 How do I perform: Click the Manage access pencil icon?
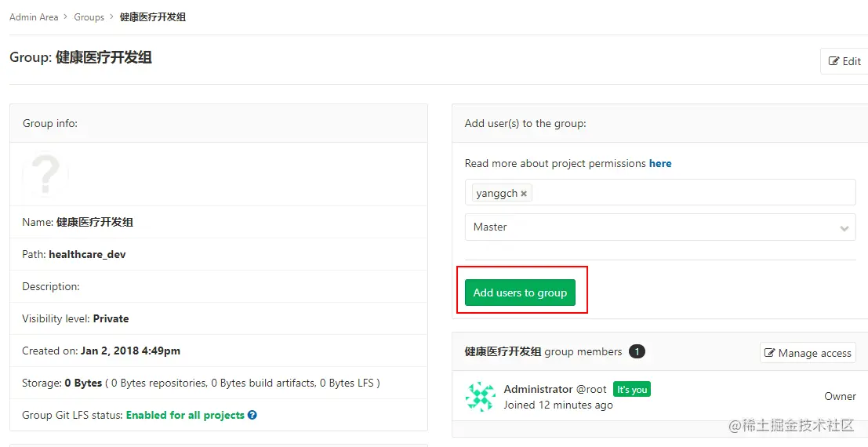coord(770,353)
